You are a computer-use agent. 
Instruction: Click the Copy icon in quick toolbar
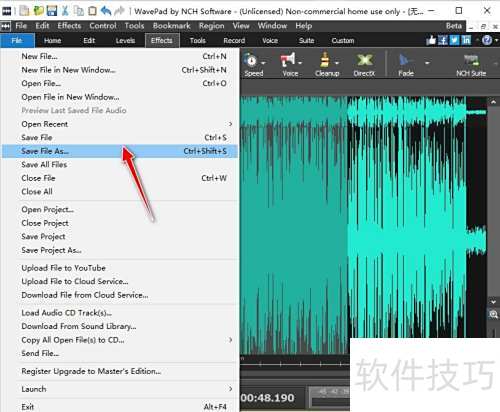[x=79, y=11]
